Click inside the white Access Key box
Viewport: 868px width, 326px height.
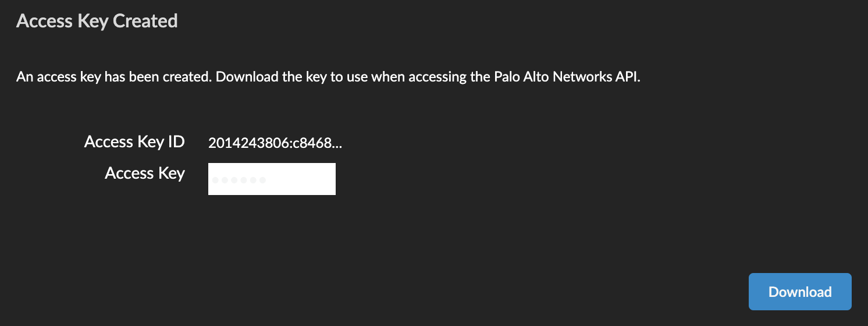(x=272, y=179)
